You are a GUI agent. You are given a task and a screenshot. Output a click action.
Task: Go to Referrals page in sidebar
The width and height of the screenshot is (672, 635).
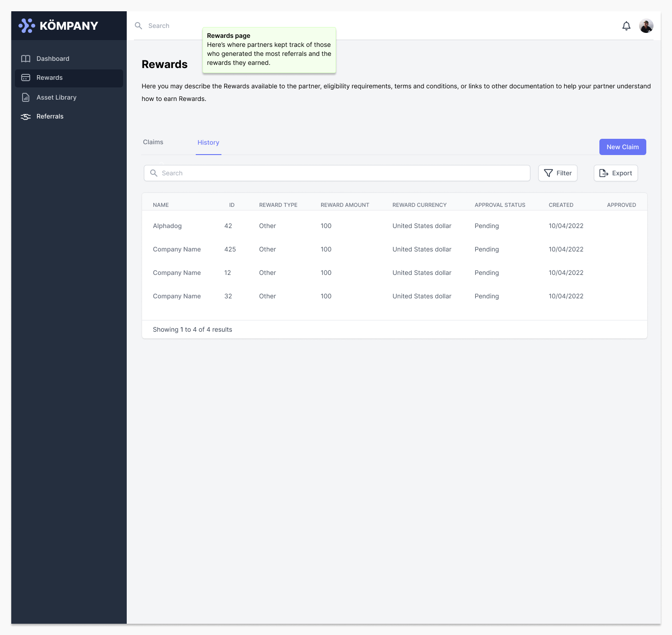[50, 117]
